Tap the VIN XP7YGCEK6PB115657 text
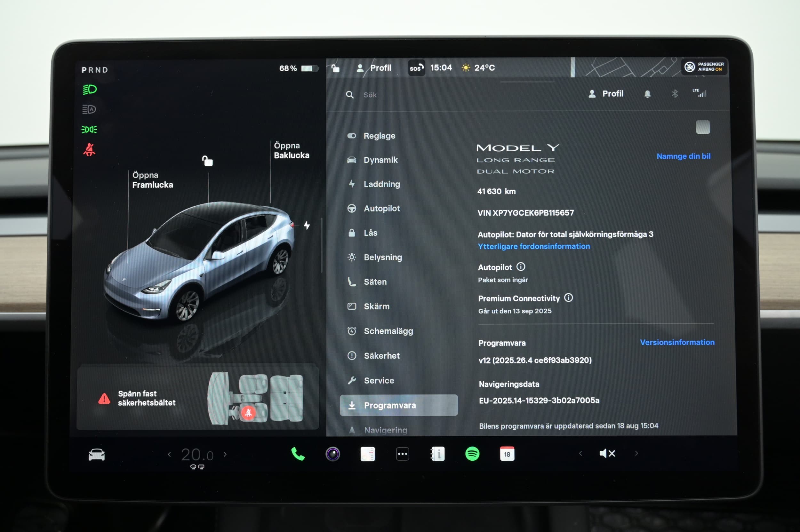The image size is (800, 532). 525,213
